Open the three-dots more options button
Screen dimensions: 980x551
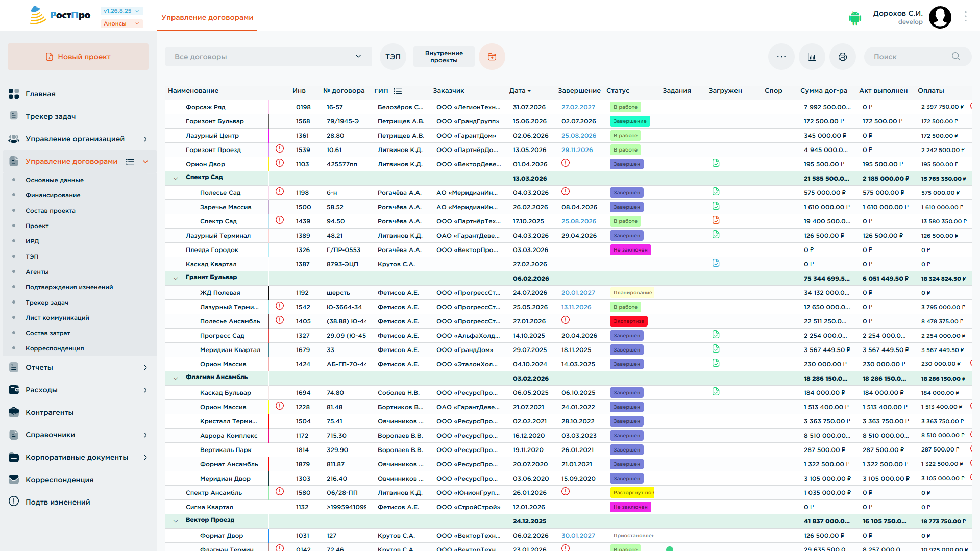click(x=781, y=57)
